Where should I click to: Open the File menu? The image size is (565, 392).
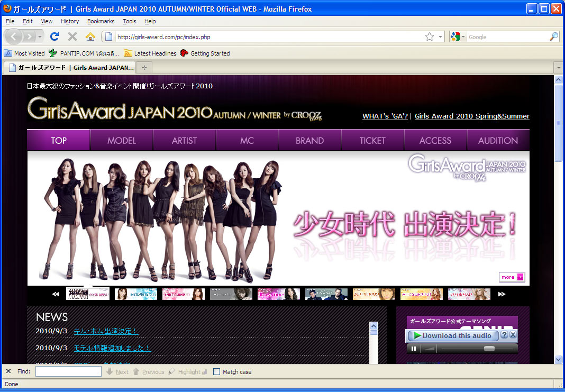coord(10,21)
